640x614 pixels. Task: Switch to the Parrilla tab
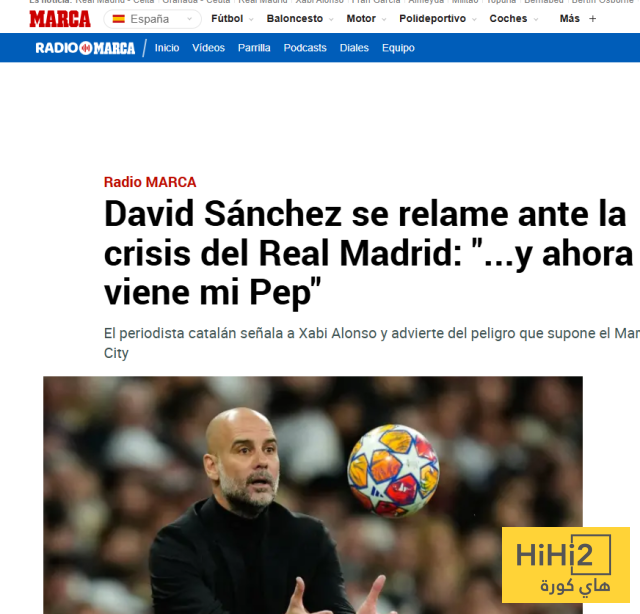point(254,48)
